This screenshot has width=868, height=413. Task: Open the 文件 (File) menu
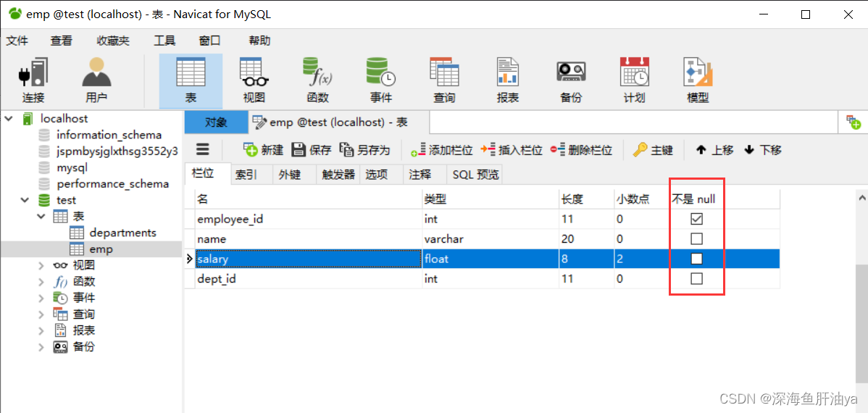(x=17, y=41)
